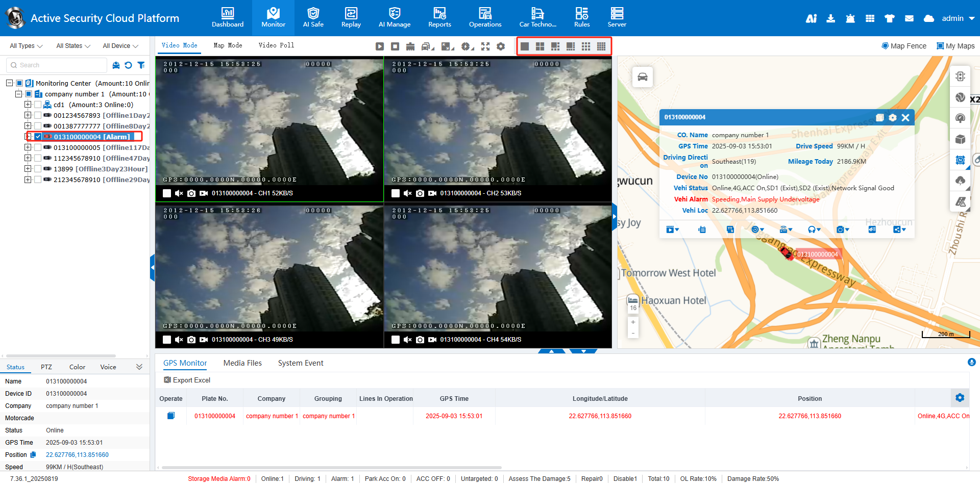Open the admin user dropdown

958,18
